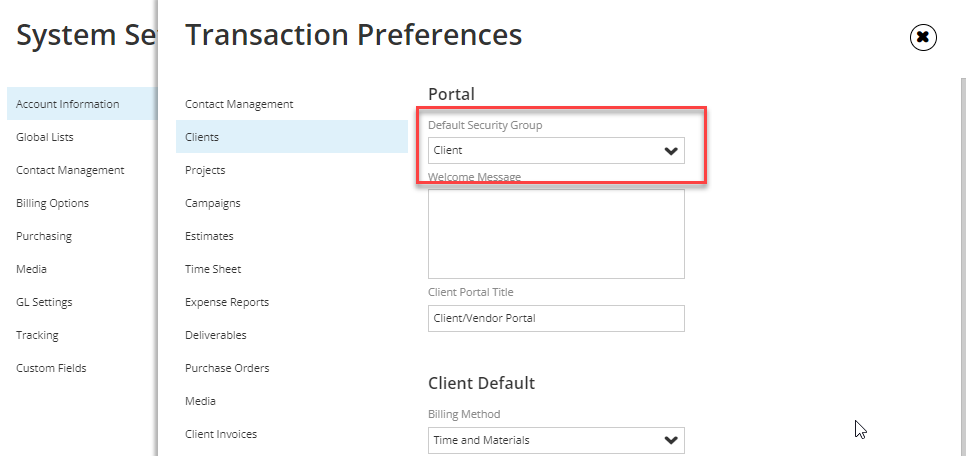The height and width of the screenshot is (456, 966).
Task: Open Purchase Orders preferences
Action: point(227,368)
